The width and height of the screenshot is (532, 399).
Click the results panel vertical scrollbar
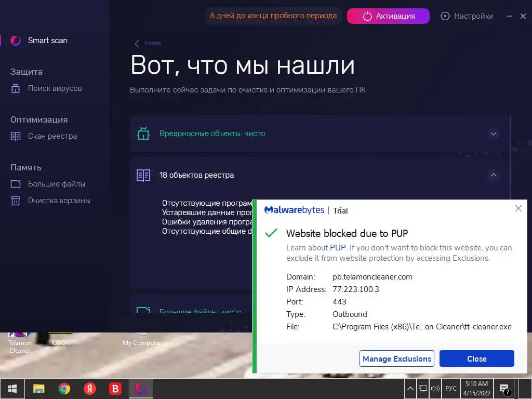tap(511, 158)
